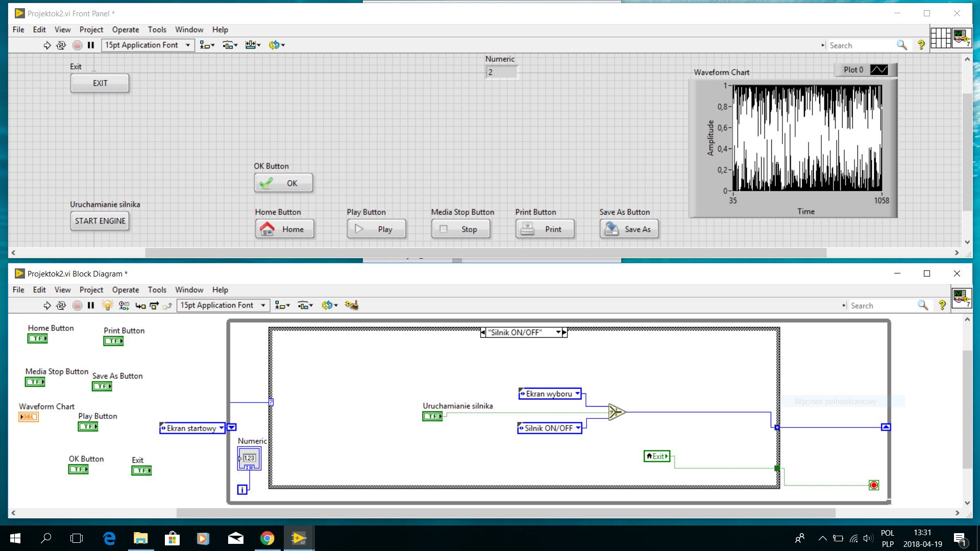Click Front Panel search magnifier icon
Viewport: 980px width, 551px height.
coord(902,45)
